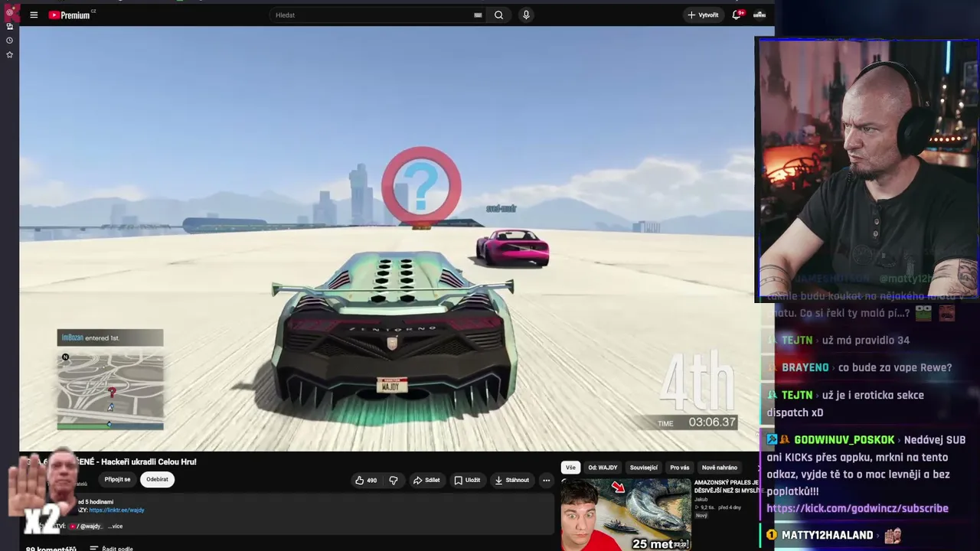Click the magnifier search button
Image resolution: width=980 pixels, height=551 pixels.
coord(498,15)
